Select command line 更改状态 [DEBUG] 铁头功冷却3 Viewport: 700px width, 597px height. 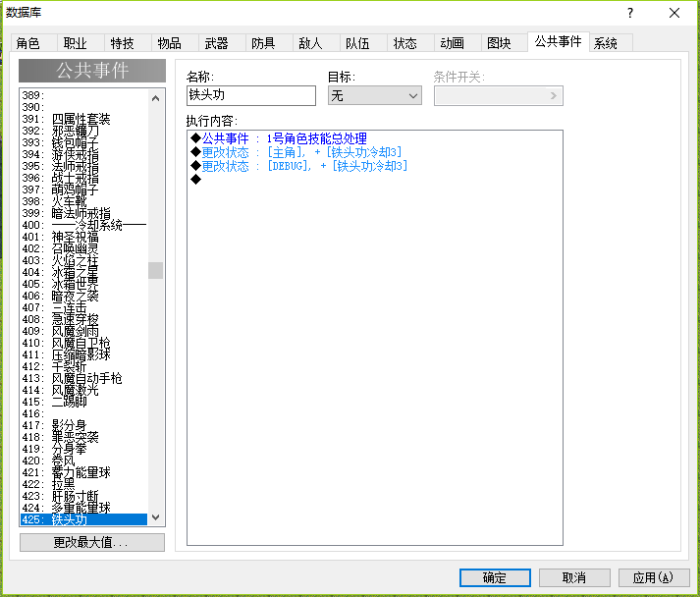tap(375, 166)
